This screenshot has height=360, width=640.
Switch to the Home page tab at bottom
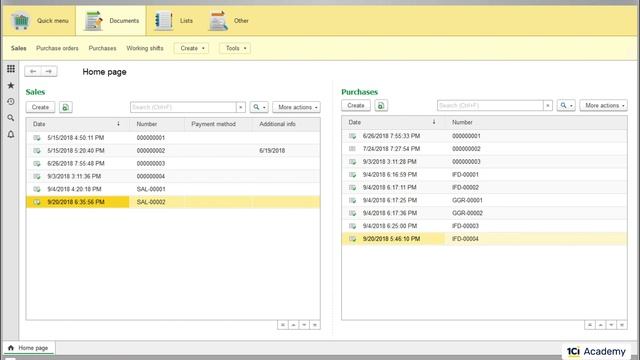click(x=29, y=348)
